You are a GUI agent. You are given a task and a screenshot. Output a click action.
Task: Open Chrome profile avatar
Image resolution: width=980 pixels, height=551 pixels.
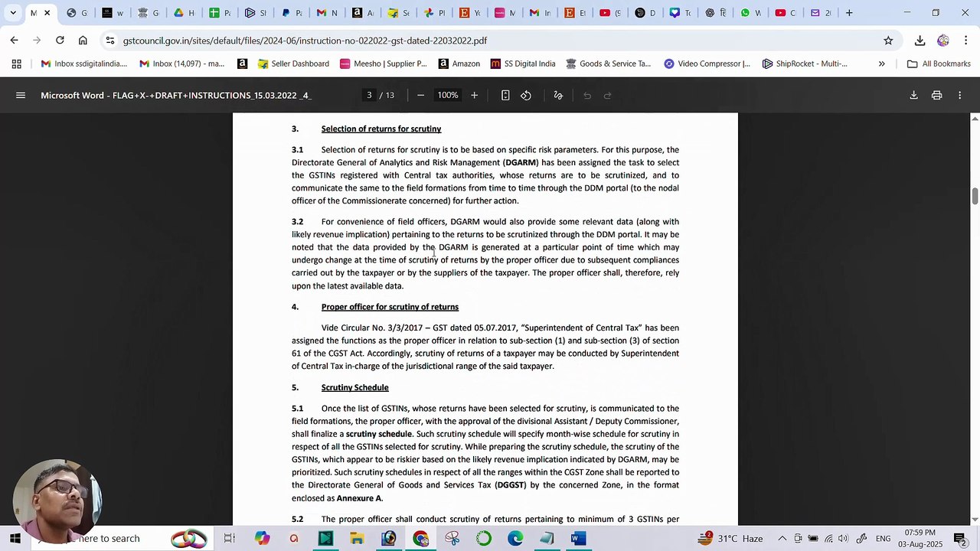[x=942, y=41]
